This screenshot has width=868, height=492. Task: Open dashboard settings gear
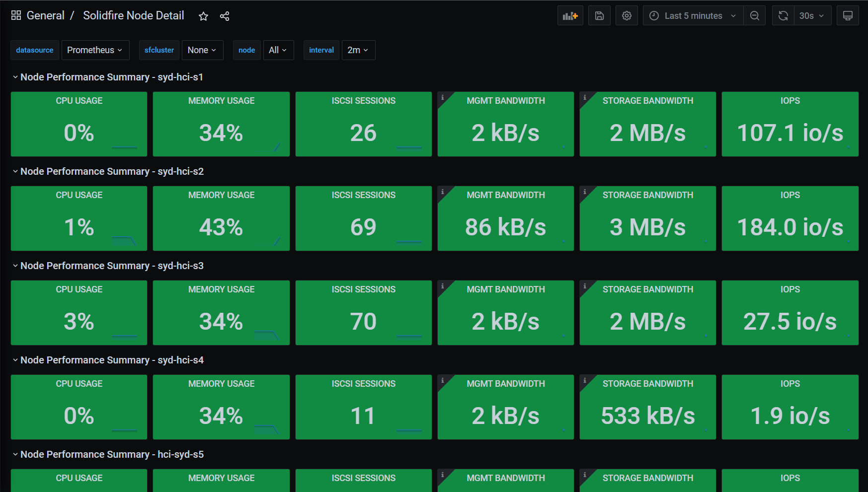(627, 16)
